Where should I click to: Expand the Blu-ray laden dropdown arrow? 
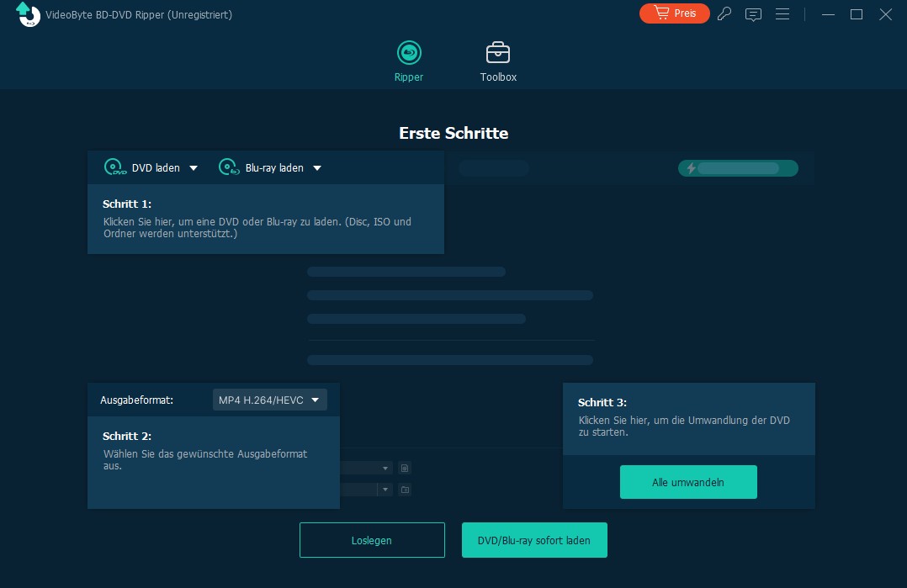[x=317, y=168]
